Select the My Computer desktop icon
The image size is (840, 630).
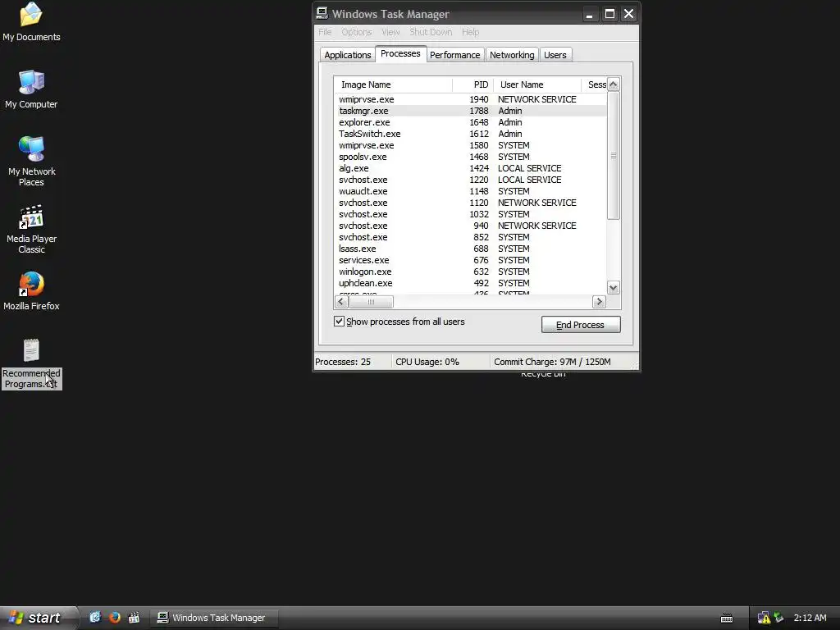tap(31, 89)
